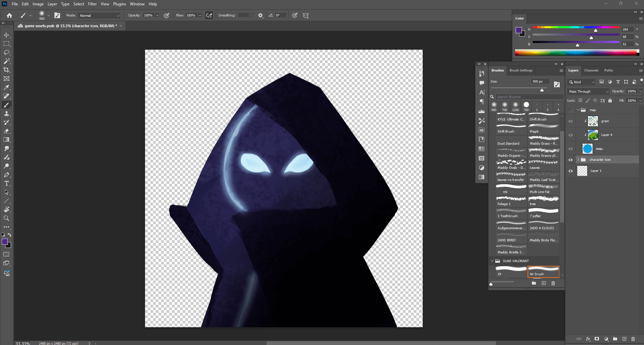Hide the grain layer
644x345 pixels.
pyautogui.click(x=570, y=121)
